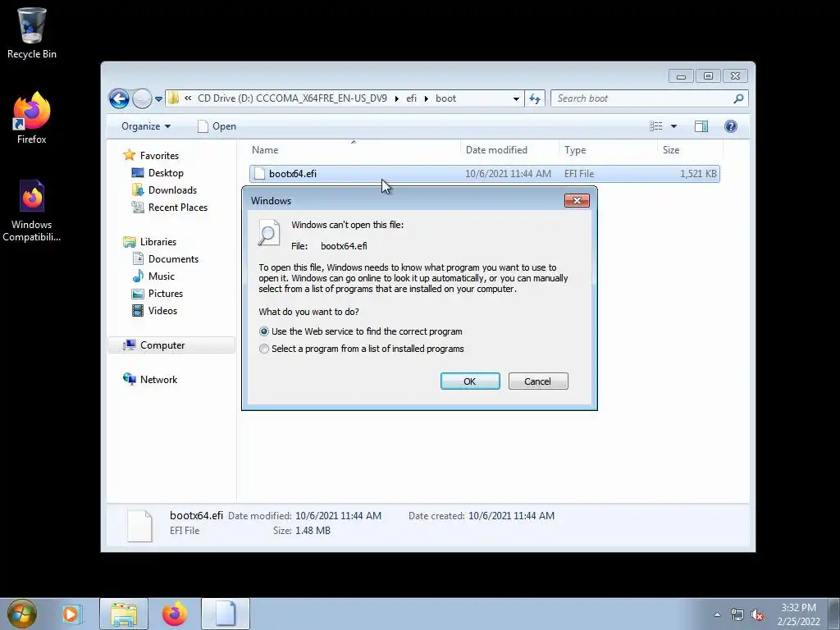Click Open in the Explorer toolbar

tap(217, 126)
